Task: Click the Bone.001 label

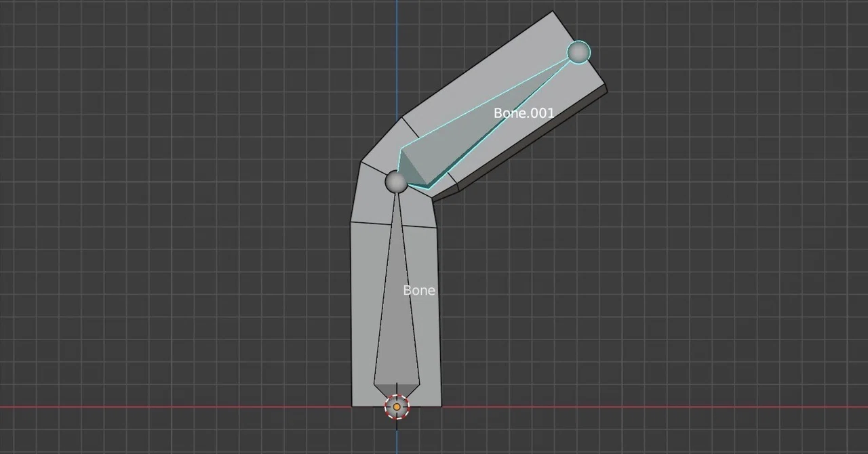Action: click(x=524, y=113)
